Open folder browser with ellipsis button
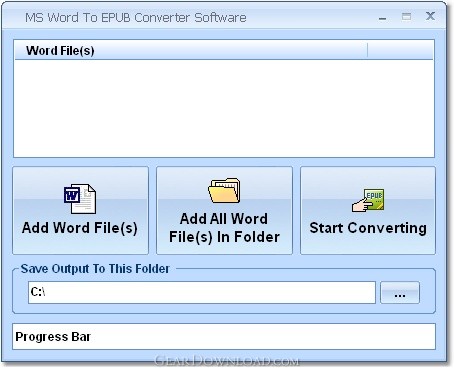The image size is (454, 369). 400,292
